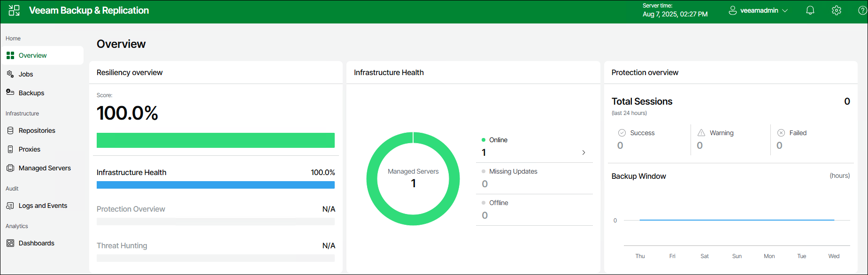868x275 pixels.
Task: Click the server time display
Action: (x=675, y=10)
